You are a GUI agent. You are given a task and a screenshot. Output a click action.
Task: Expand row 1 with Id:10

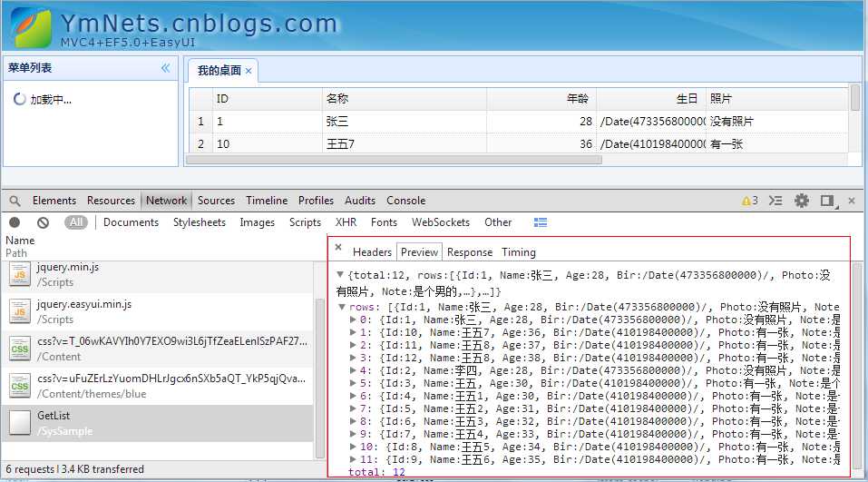click(x=353, y=332)
